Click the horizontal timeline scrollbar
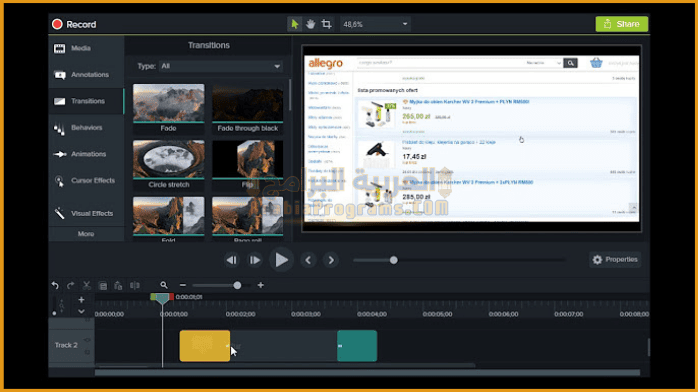 click(x=367, y=372)
